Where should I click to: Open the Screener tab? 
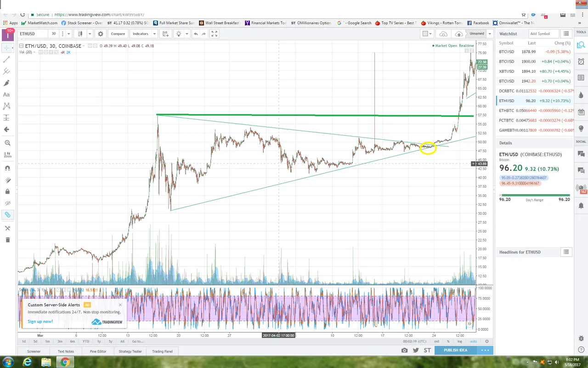click(x=34, y=351)
